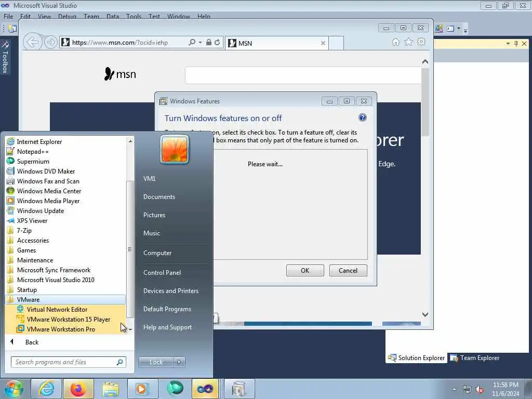Switch to Windows Features taskbar button
The height and width of the screenshot is (399, 532).
(x=239, y=389)
